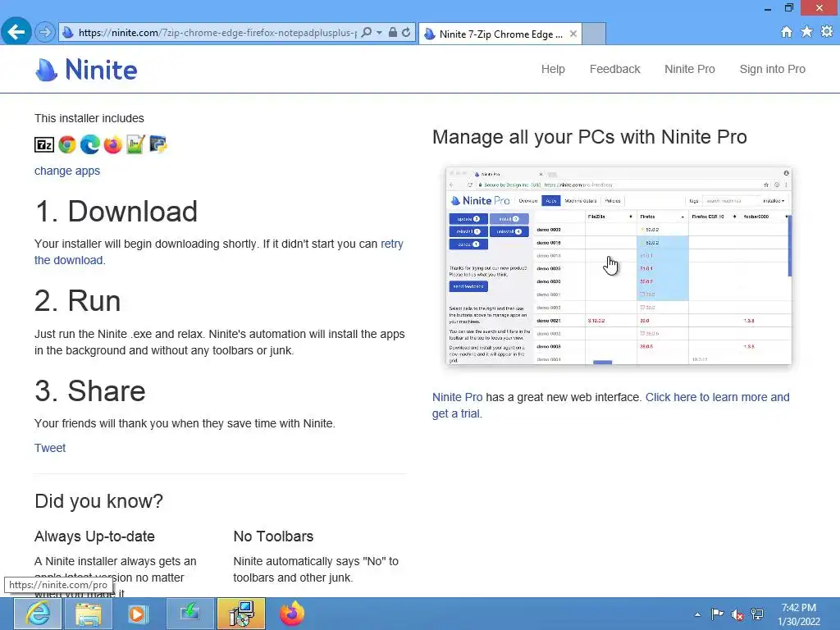This screenshot has height=630, width=840.
Task: Click the muted volume tray icon
Action: [x=737, y=614]
